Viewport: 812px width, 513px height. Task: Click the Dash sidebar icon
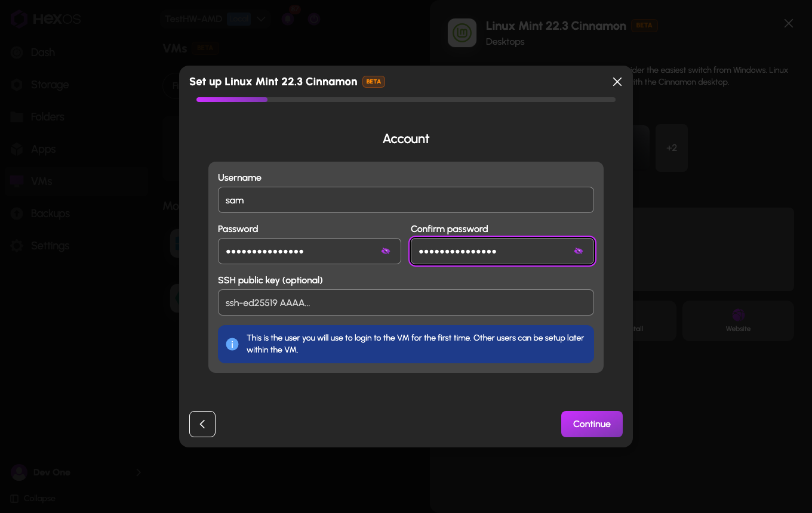(17, 52)
